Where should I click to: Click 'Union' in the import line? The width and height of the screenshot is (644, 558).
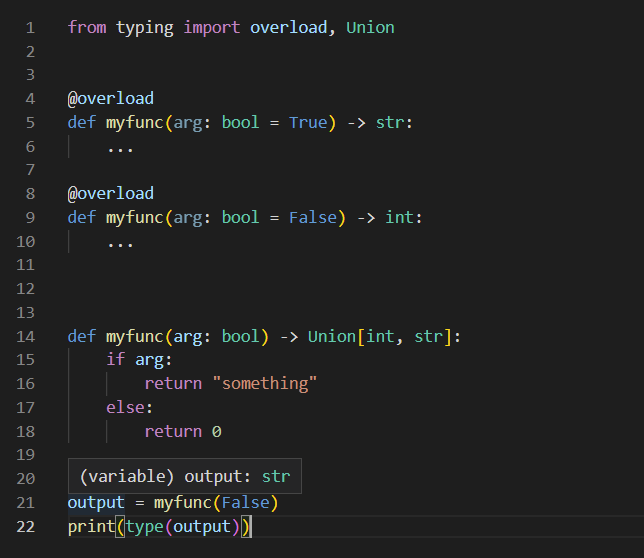pyautogui.click(x=370, y=28)
